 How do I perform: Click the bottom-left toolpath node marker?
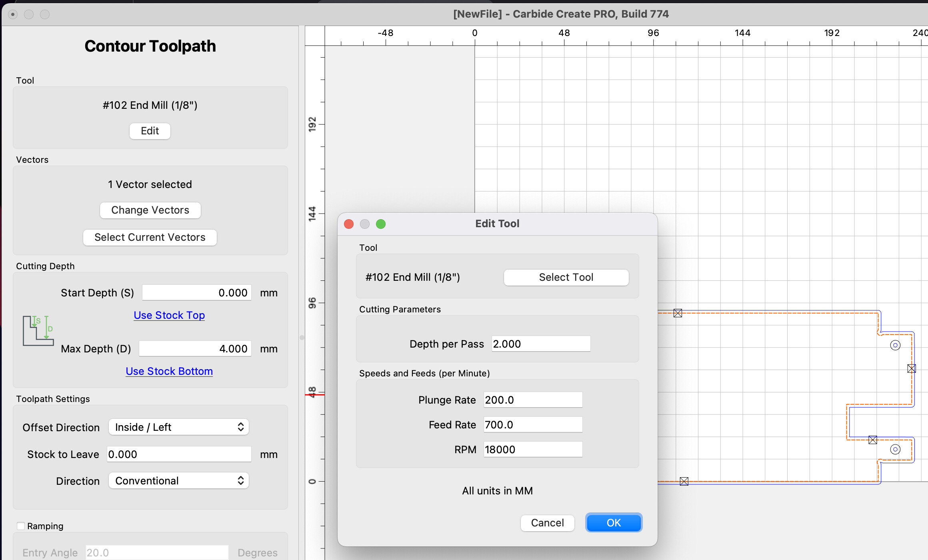click(x=684, y=481)
